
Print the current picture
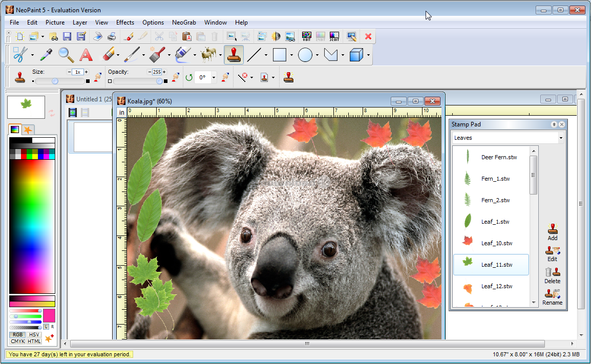pos(112,36)
